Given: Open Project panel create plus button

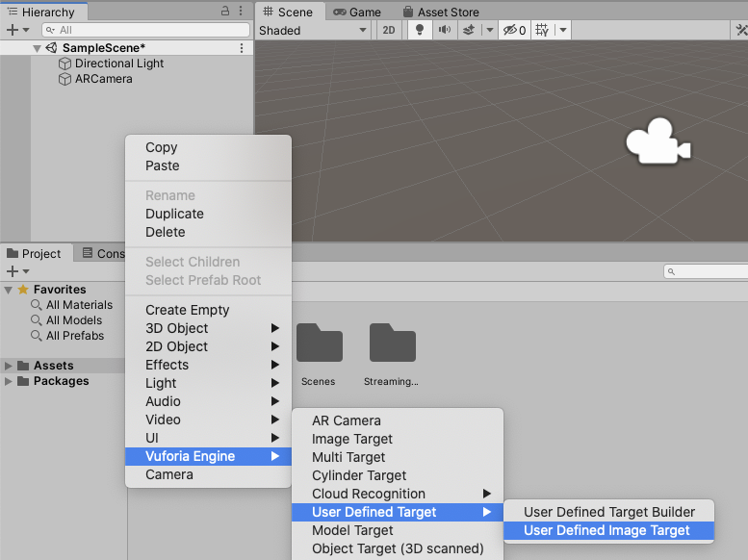Looking at the screenshot, I should (13, 271).
